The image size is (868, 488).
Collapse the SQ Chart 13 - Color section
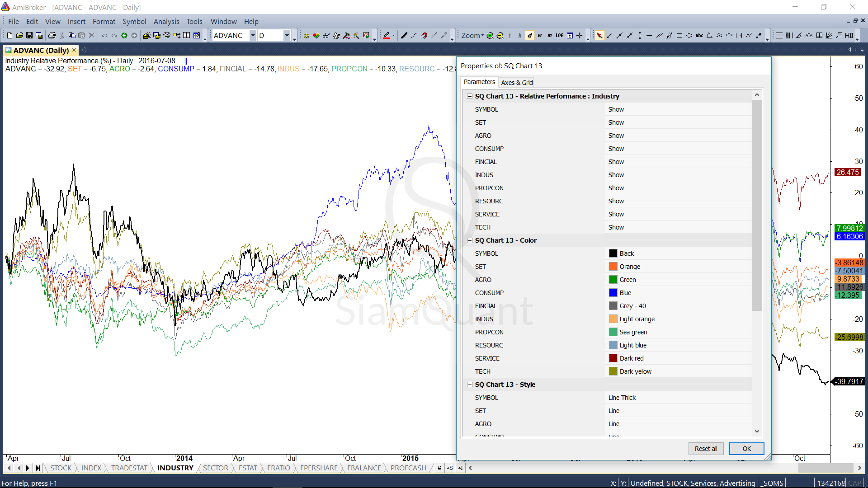click(x=470, y=240)
